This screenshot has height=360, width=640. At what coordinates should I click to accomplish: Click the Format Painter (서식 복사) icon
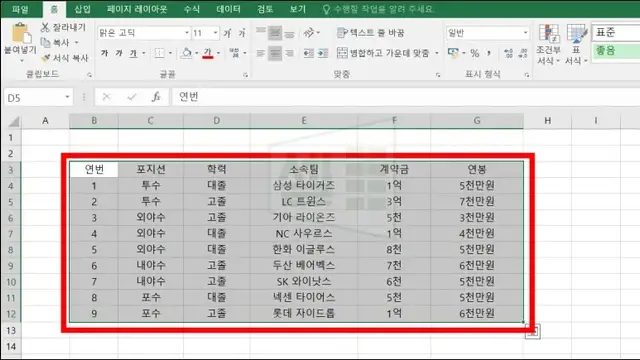click(x=46, y=58)
